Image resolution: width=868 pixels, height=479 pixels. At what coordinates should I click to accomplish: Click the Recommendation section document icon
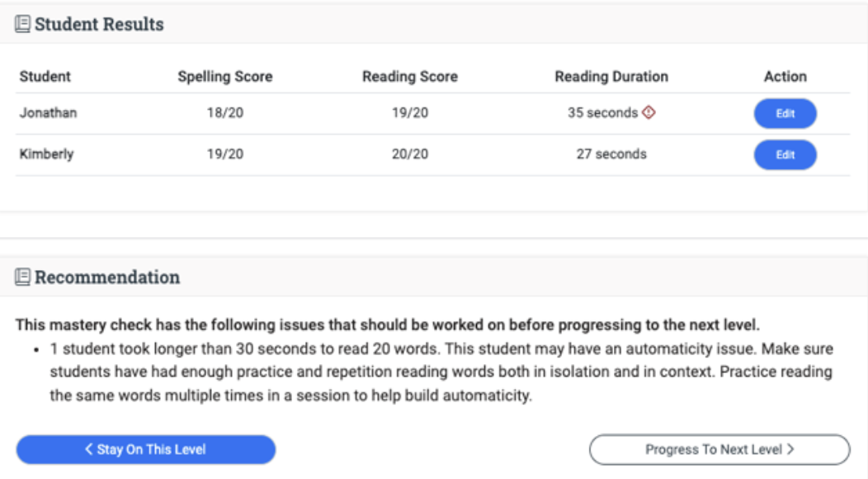pyautogui.click(x=23, y=277)
